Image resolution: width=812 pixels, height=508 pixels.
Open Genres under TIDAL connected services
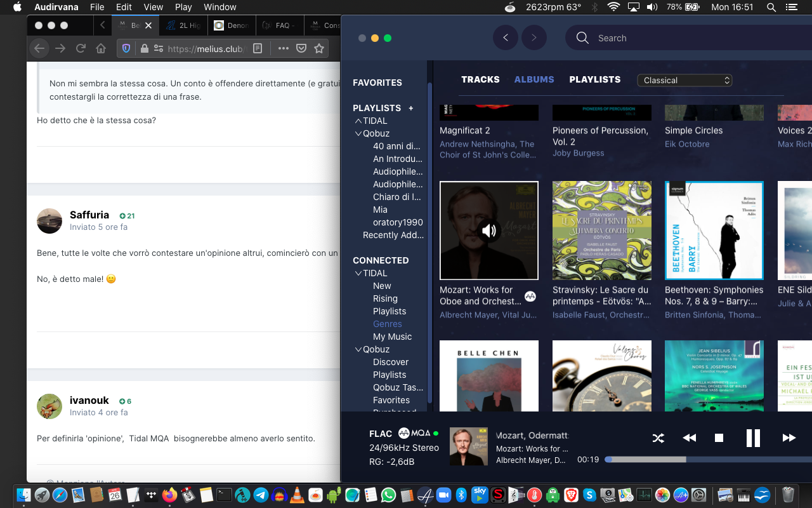click(x=388, y=324)
